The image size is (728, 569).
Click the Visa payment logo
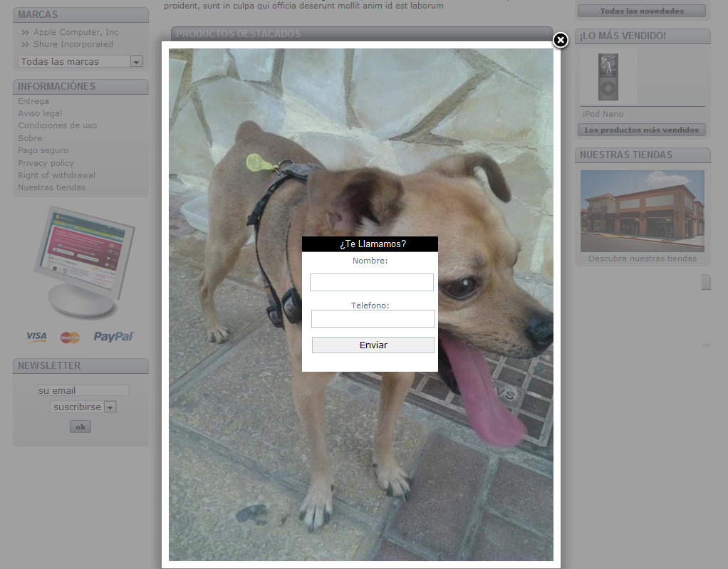coord(36,337)
